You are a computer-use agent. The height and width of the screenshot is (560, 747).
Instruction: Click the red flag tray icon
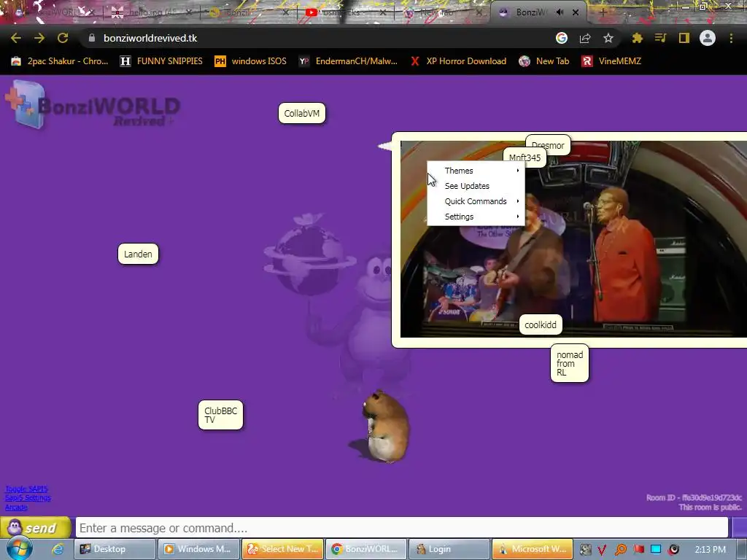coord(638,550)
